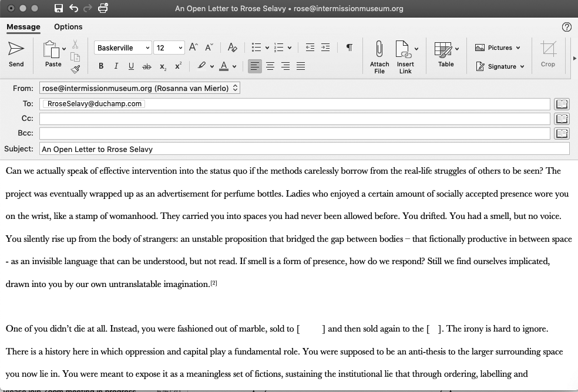This screenshot has width=578, height=392.
Task: Pick the font color swatch
Action: click(x=223, y=66)
